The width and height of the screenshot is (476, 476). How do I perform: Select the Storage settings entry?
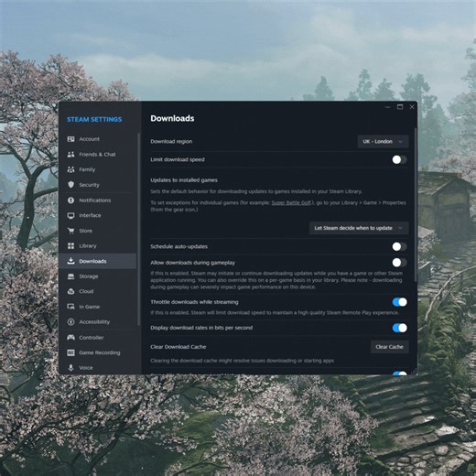(98, 276)
